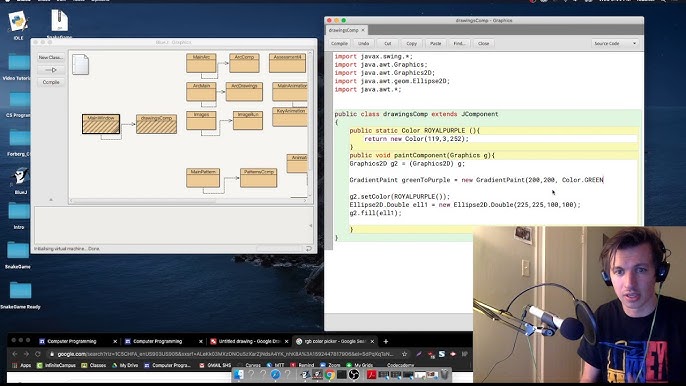Select the MainWindow class box
Viewport: 686px width, 386px height.
[x=101, y=124]
